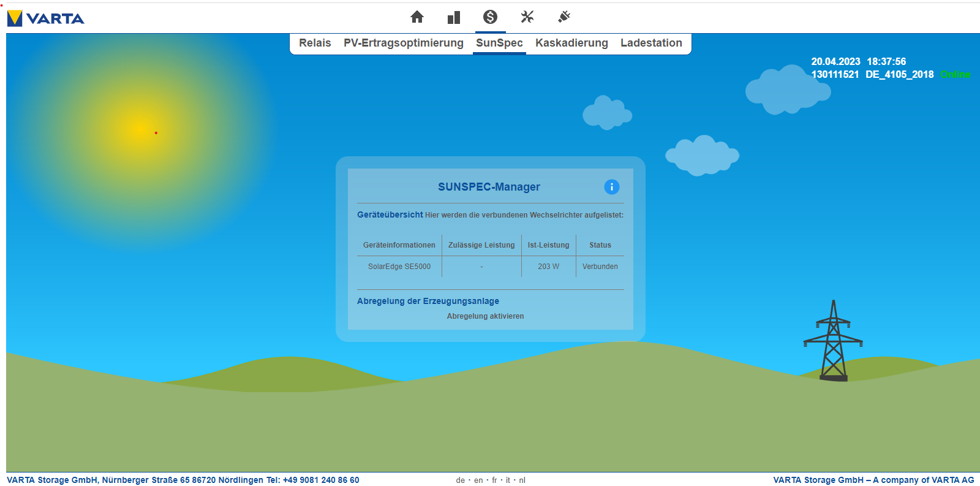Screen dimensions: 980x486
Task: Click the 203 W Ist-Leistung value
Action: point(549,267)
